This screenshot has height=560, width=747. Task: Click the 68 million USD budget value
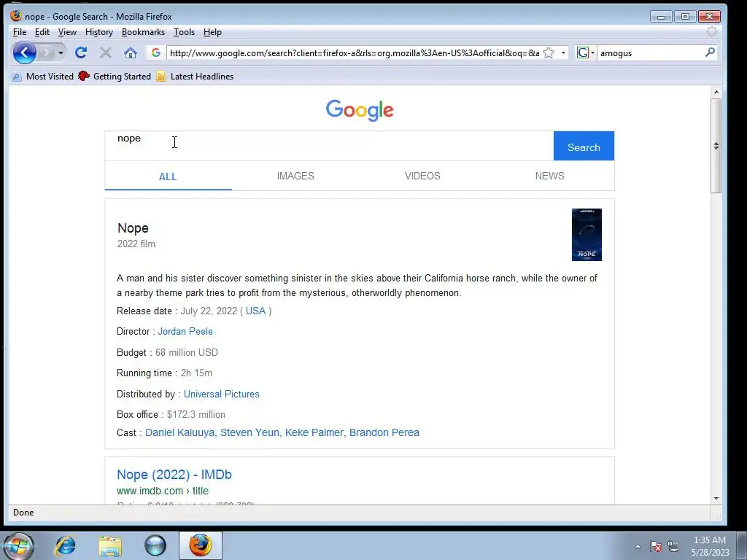[x=186, y=352]
